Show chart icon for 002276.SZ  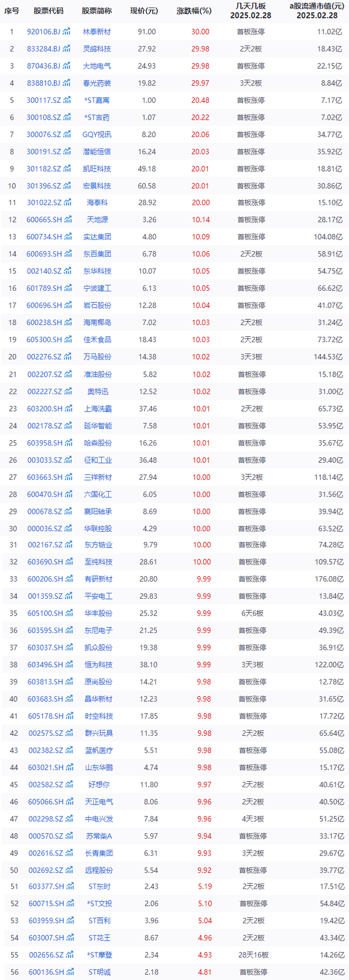[x=67, y=357]
